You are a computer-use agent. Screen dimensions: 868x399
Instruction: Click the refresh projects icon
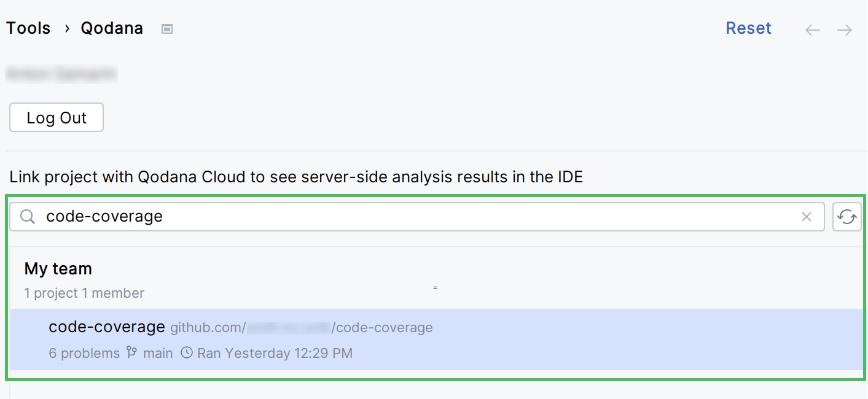[847, 216]
